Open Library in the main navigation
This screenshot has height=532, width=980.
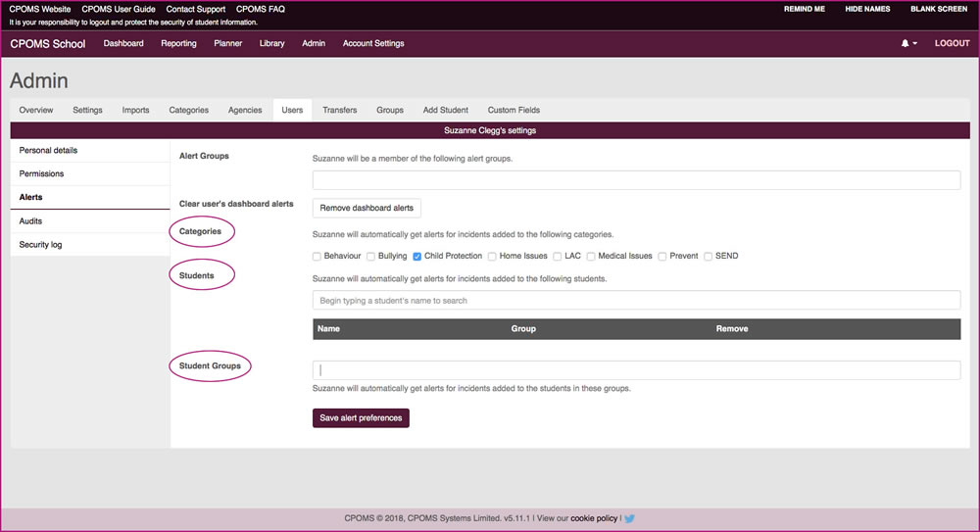(271, 43)
